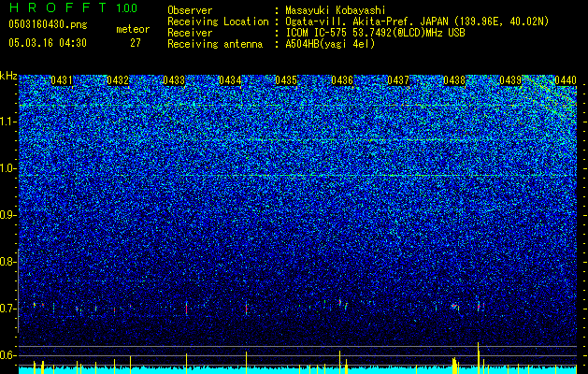Click the 0431 time marker

62,80
